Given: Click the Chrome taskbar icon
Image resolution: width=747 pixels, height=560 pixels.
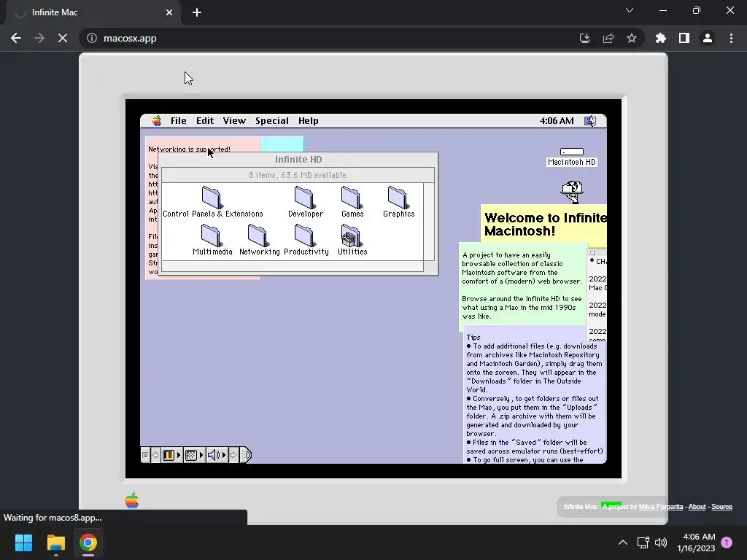Looking at the screenshot, I should [88, 542].
